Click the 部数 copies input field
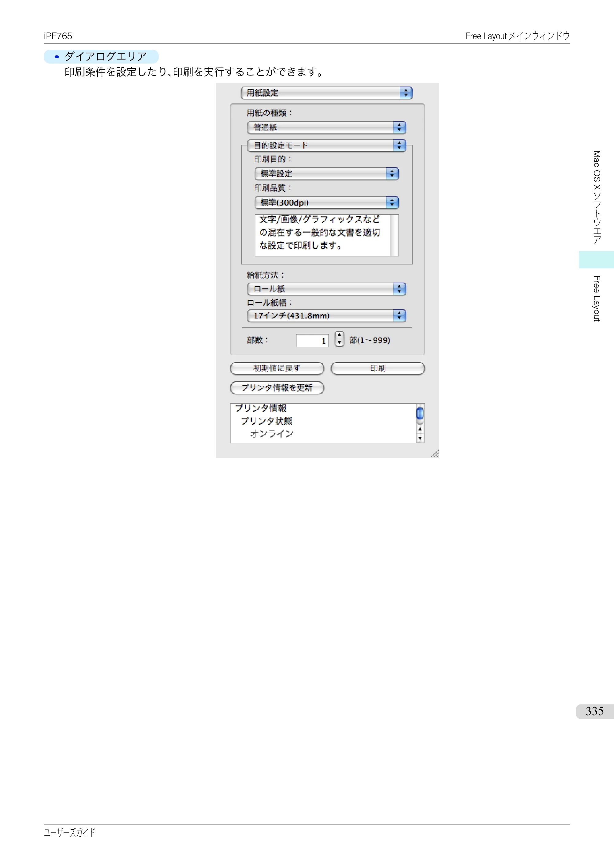 [312, 341]
